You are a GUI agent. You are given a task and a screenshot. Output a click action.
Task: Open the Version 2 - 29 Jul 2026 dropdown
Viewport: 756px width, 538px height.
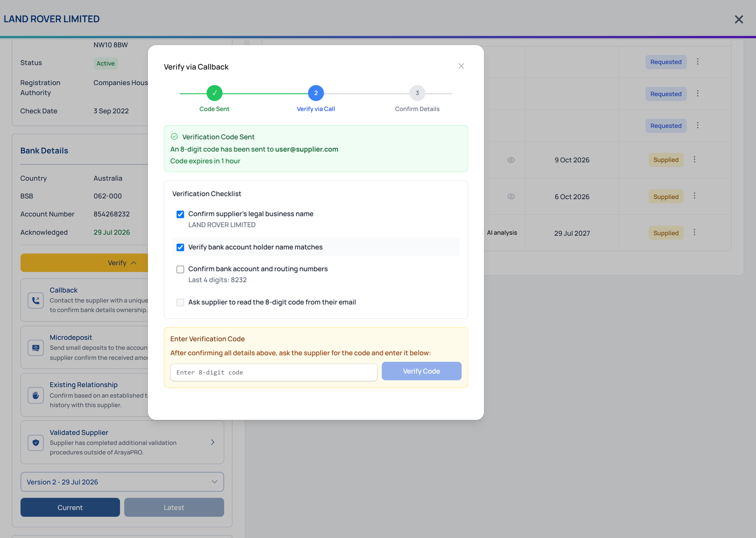coord(122,482)
